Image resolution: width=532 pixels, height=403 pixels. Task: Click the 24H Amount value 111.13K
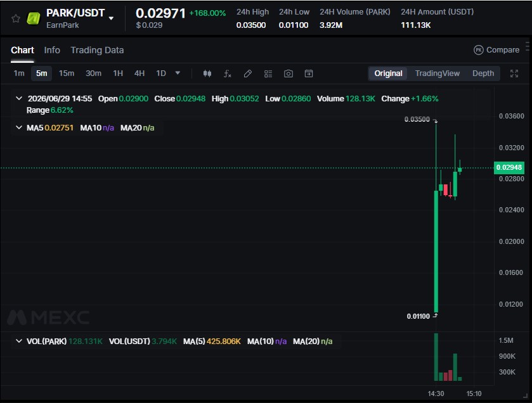(415, 25)
